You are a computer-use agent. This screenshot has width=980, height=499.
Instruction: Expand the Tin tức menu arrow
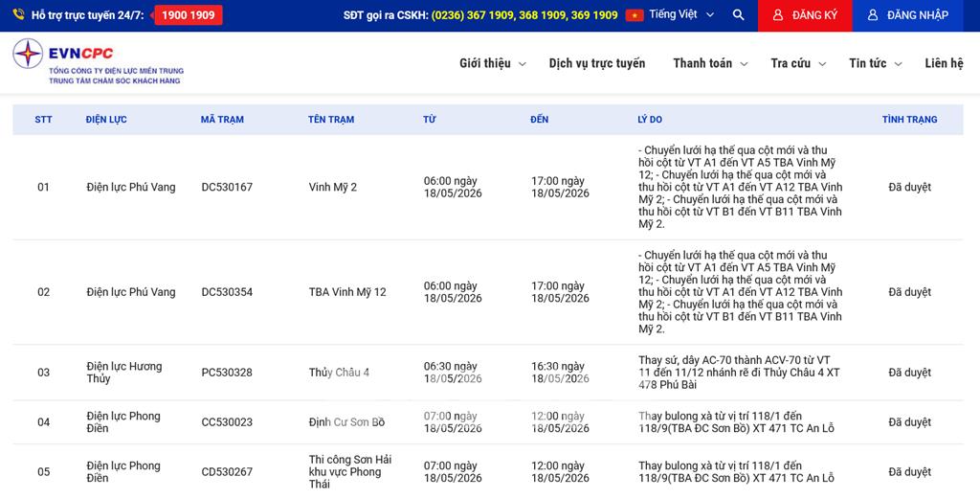[898, 64]
